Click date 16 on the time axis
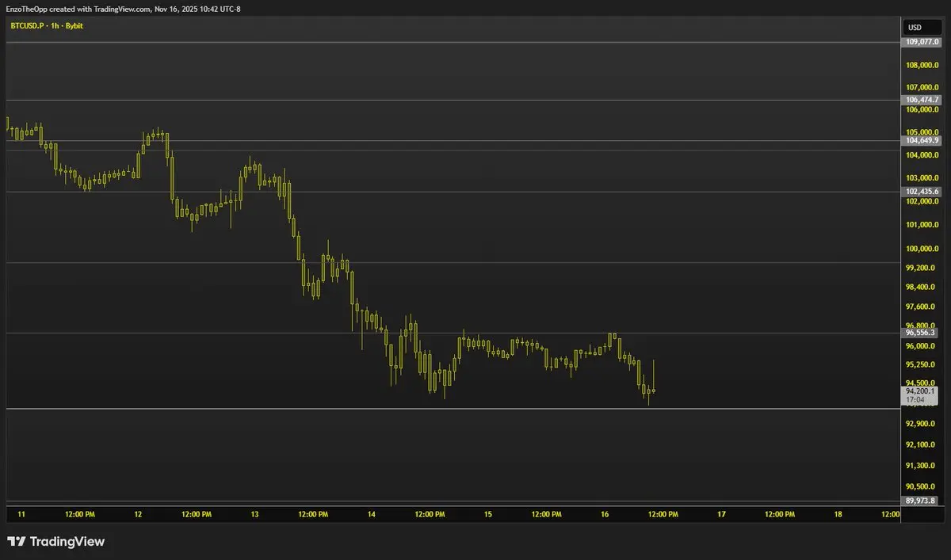 [605, 514]
